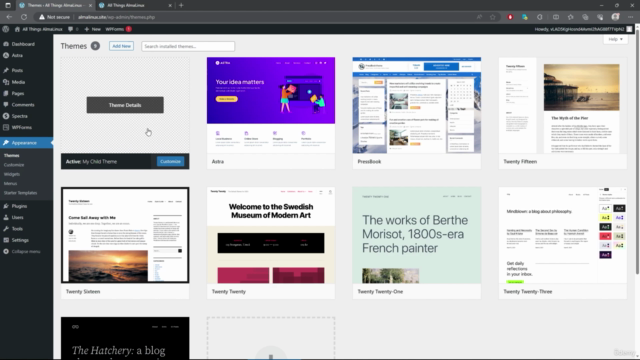640x360 pixels.
Task: Select the Twenty Twenty-Three theme thumbnail
Action: 562,235
